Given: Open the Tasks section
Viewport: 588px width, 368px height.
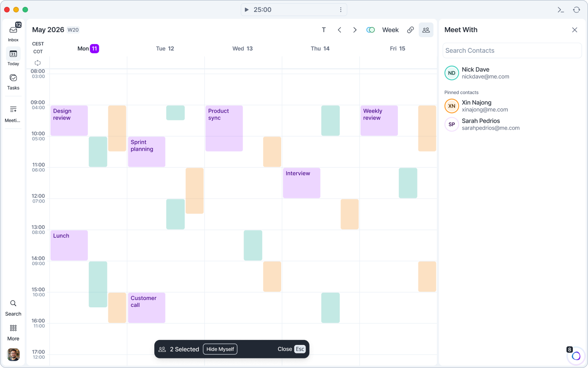Looking at the screenshot, I should click(13, 81).
